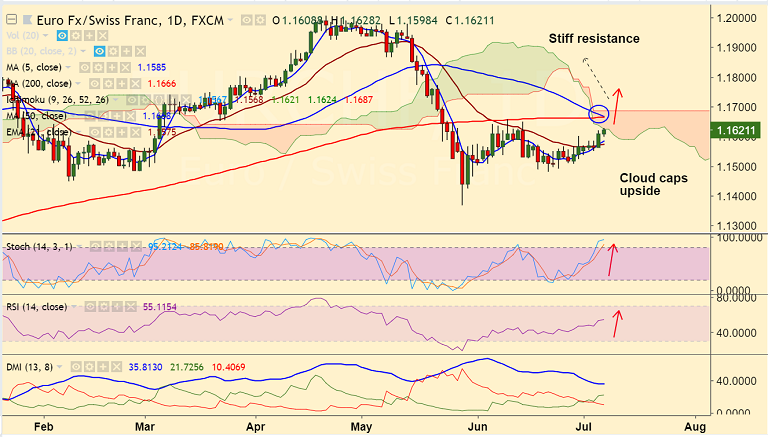The width and height of the screenshot is (768, 437).
Task: Click the plus icon for Stoch indicator
Action: coord(122,246)
